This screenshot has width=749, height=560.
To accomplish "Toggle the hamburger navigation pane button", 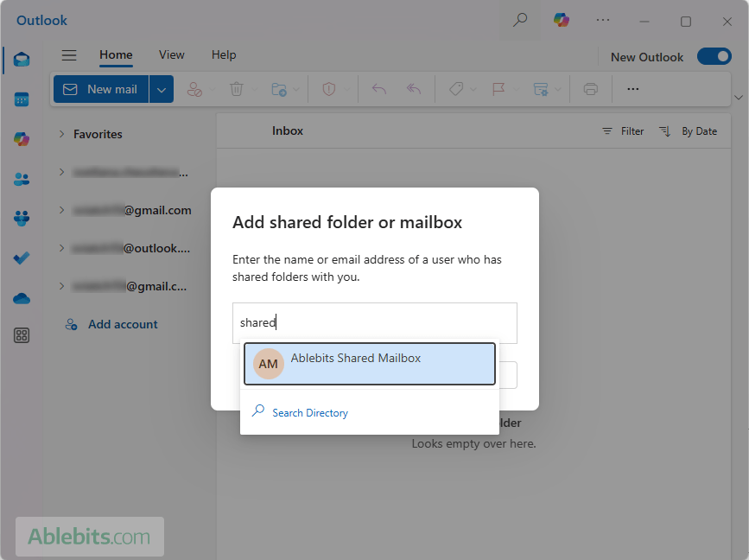I will (x=69, y=55).
